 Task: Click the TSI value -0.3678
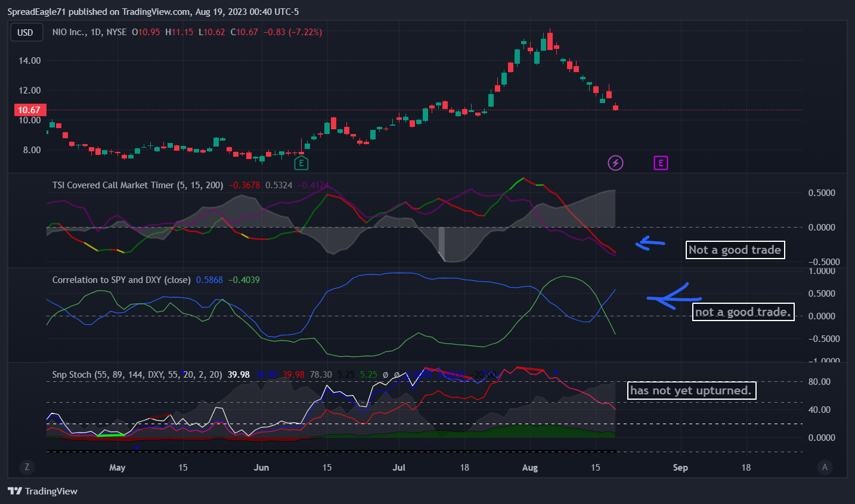pyautogui.click(x=244, y=185)
